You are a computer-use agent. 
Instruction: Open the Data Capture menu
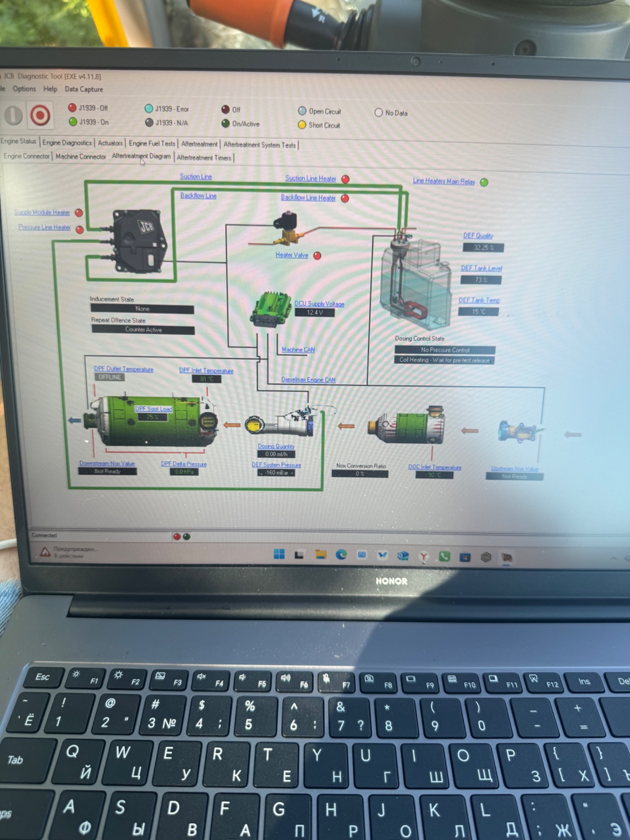[x=84, y=89]
